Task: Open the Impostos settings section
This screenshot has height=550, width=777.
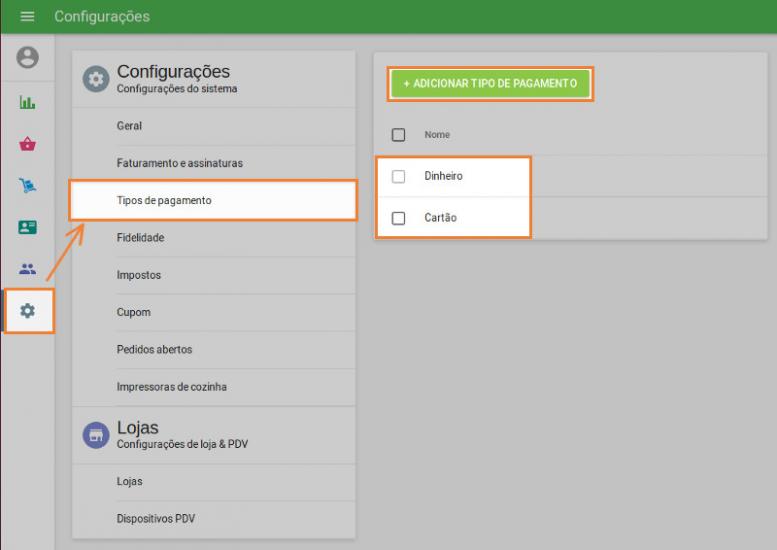Action: (x=214, y=275)
